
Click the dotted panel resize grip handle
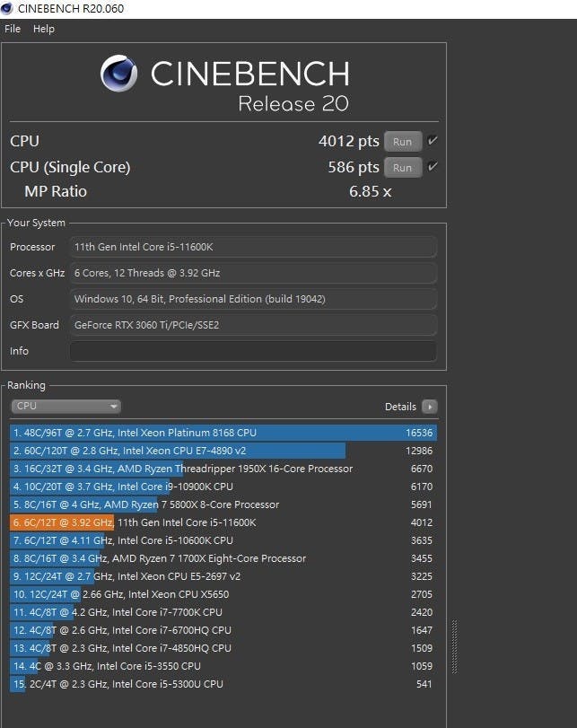pyautogui.click(x=454, y=646)
